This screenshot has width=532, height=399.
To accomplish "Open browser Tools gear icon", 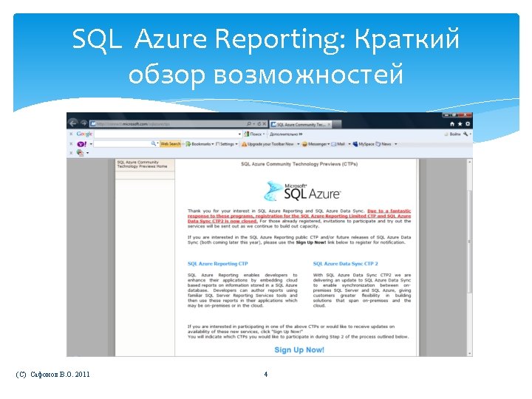I will click(468, 124).
